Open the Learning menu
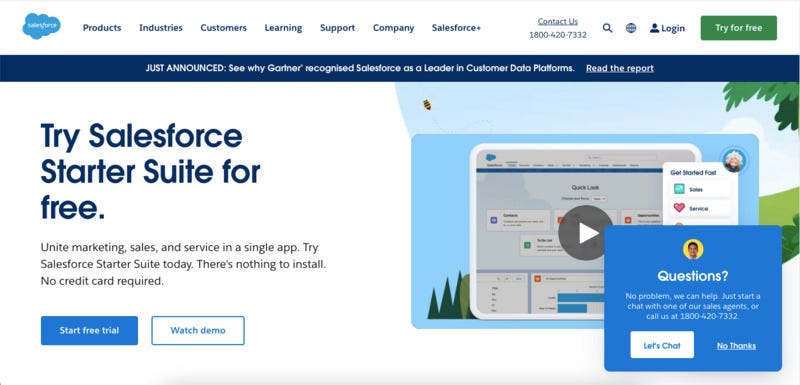 pos(283,28)
